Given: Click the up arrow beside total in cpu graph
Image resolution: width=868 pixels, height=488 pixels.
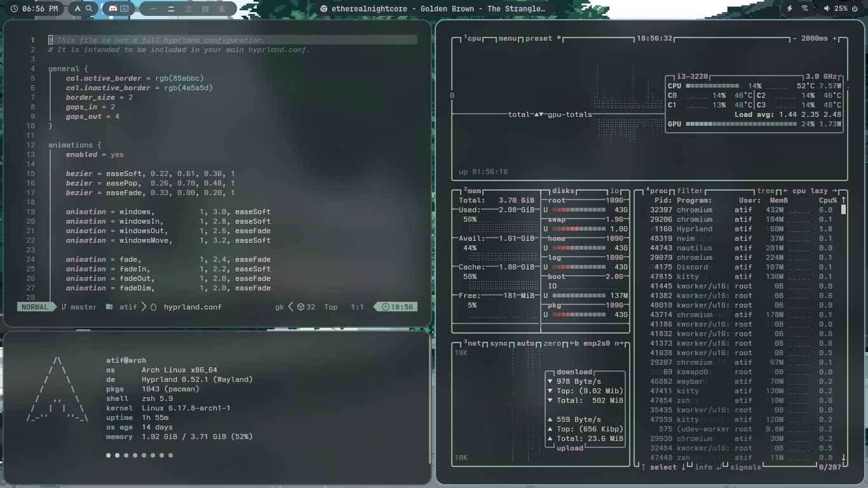Looking at the screenshot, I should point(536,114).
